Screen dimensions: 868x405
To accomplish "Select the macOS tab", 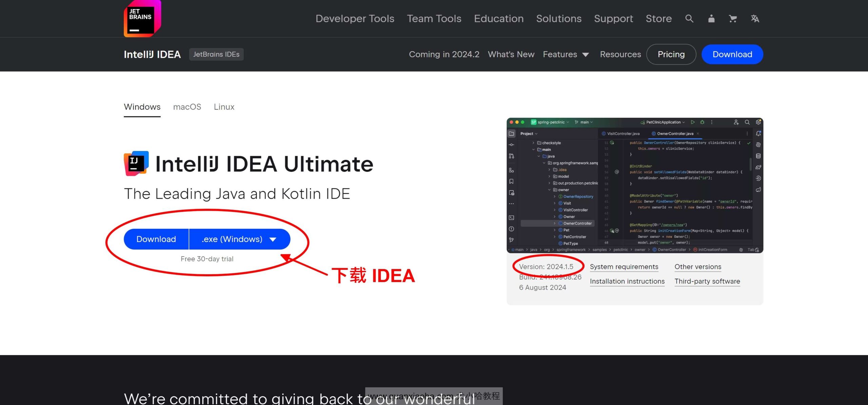I will [187, 107].
